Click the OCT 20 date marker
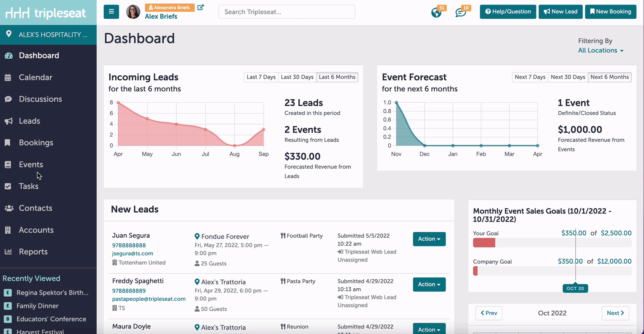This screenshot has height=334, width=644. [x=575, y=288]
